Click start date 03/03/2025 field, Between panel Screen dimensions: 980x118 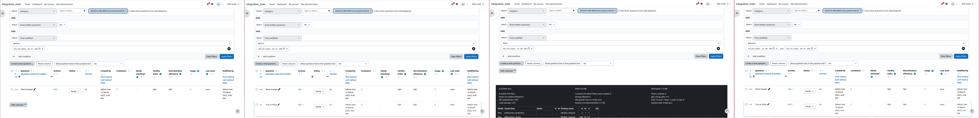[x=762, y=49]
